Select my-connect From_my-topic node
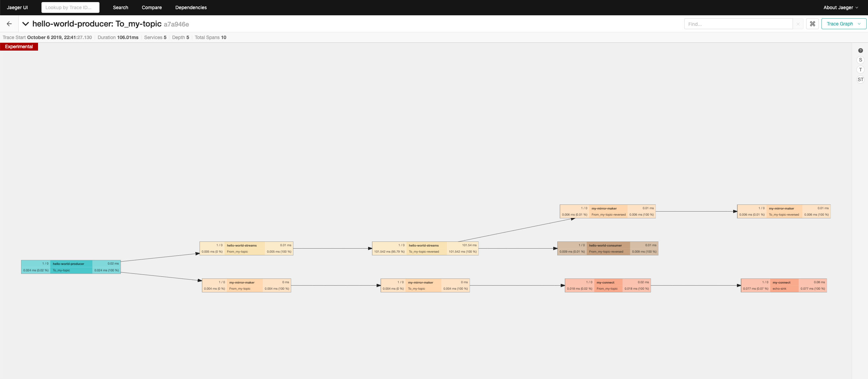 608,285
